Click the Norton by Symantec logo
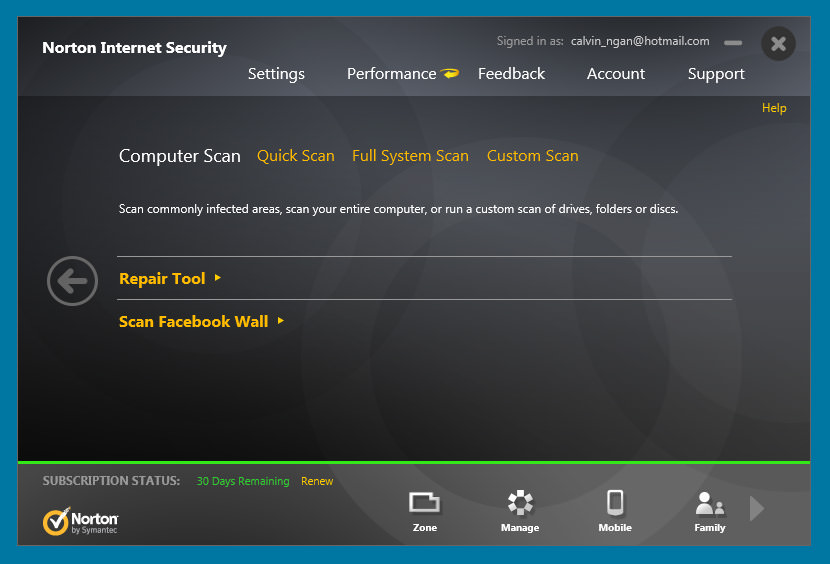830x564 pixels. (x=80, y=522)
